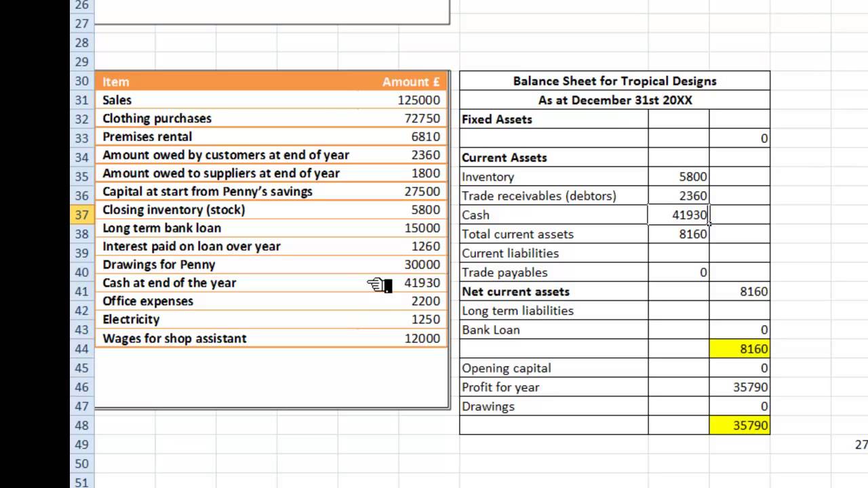Click the Current liabilities label
The width and height of the screenshot is (868, 488).
click(x=510, y=253)
